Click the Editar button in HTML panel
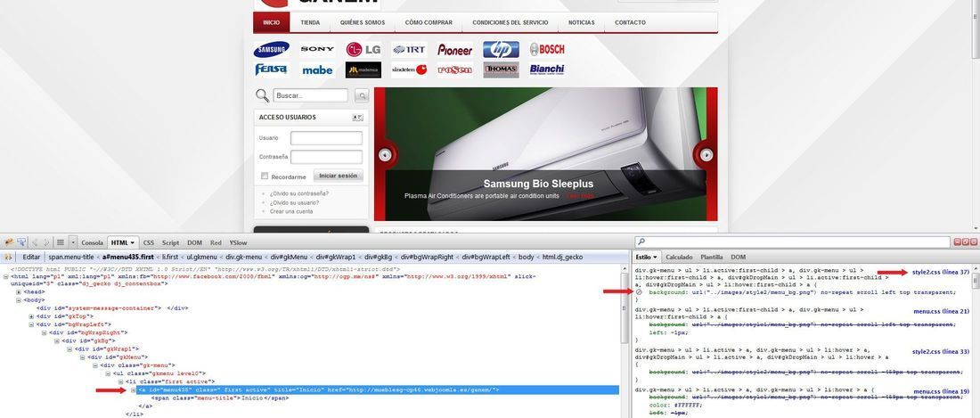Screen dimensions: 980x418 coord(31,257)
